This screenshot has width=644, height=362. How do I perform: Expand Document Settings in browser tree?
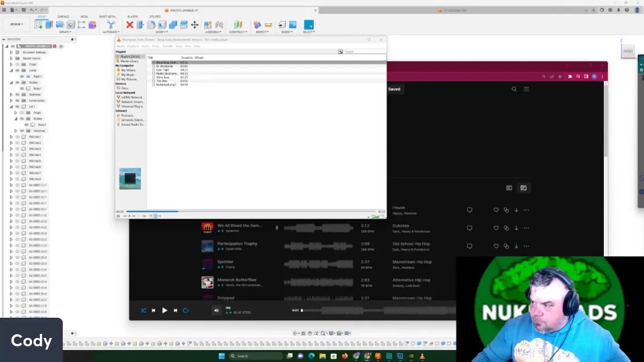pos(11,52)
